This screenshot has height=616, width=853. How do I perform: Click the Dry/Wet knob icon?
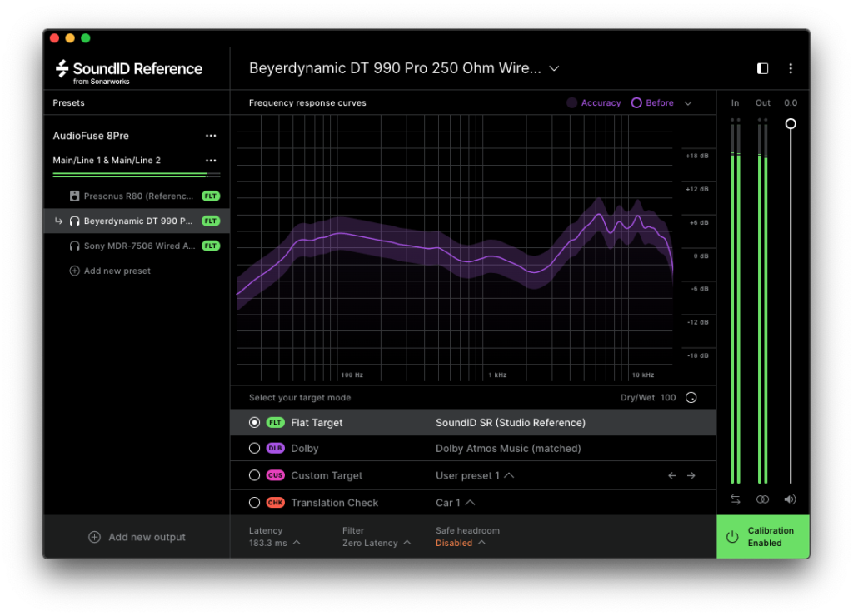691,398
